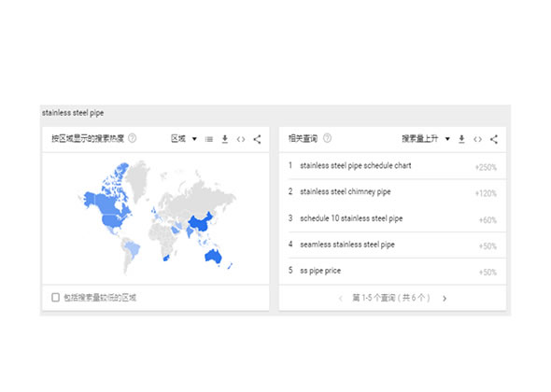The image size is (551, 392).
Task: Open embed code for related queries
Action: pos(477,139)
